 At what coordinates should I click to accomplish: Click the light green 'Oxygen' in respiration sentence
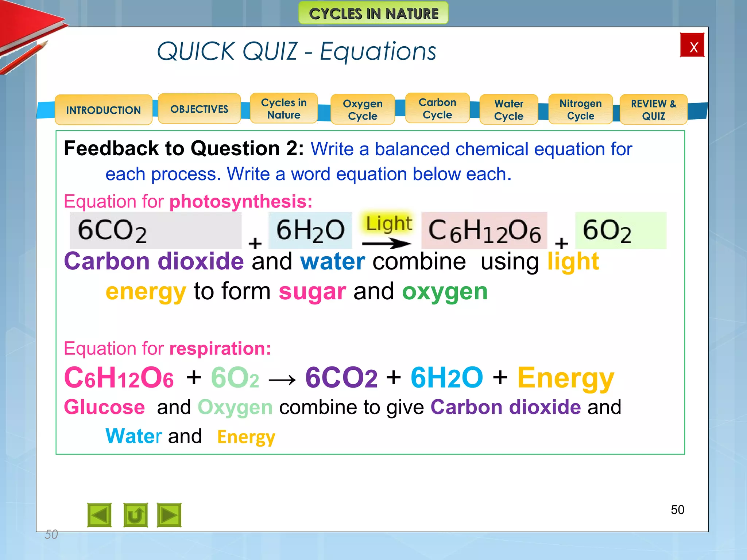tap(235, 408)
